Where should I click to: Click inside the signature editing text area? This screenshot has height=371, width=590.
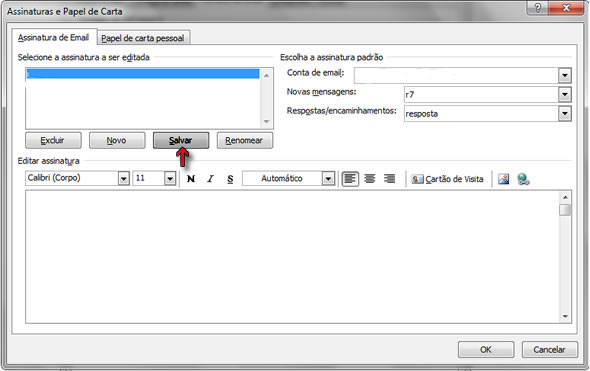click(x=293, y=257)
